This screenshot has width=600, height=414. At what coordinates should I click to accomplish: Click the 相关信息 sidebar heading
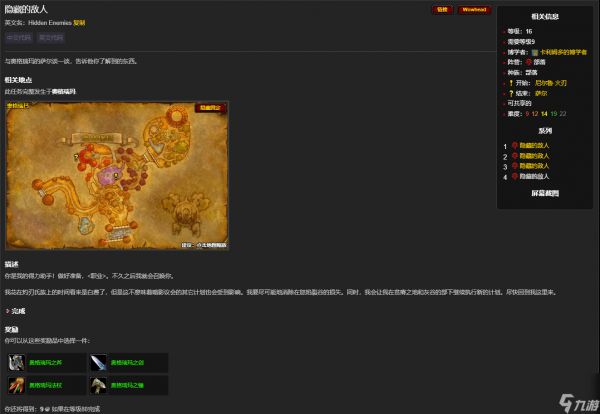click(x=545, y=16)
